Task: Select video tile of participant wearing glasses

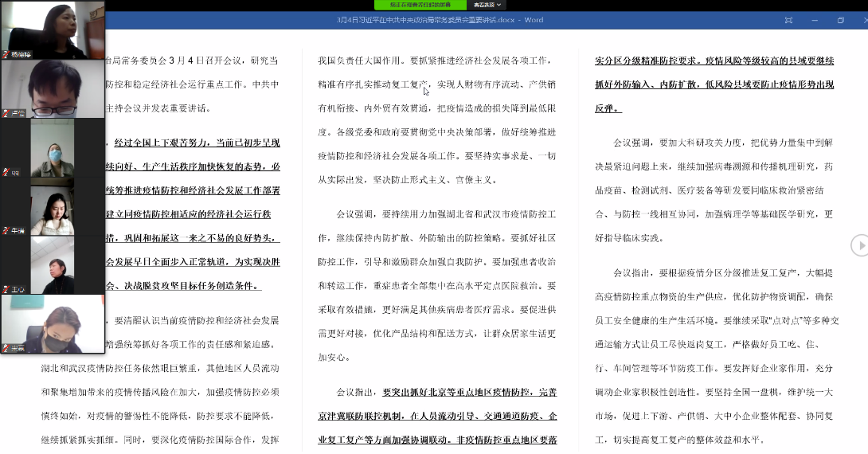Action: pos(53,88)
